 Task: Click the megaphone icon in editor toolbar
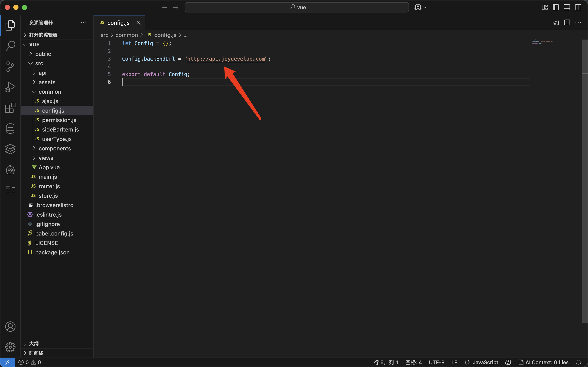click(556, 23)
